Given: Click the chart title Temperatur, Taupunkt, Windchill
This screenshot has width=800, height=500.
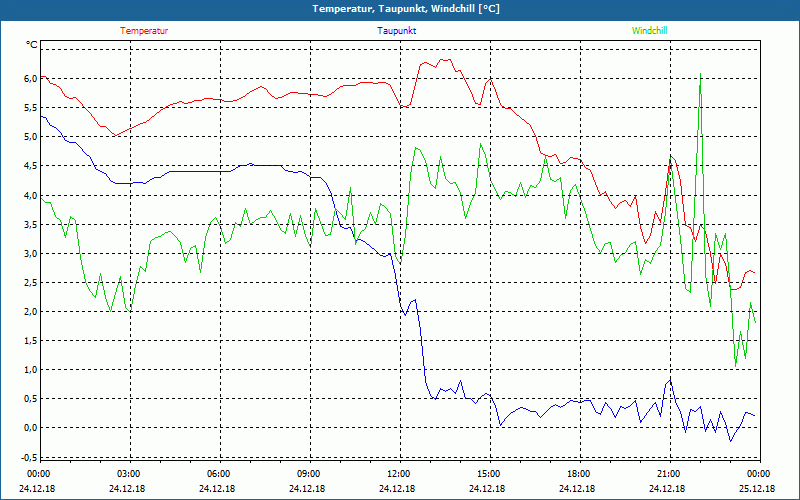Looking at the screenshot, I should [x=406, y=9].
